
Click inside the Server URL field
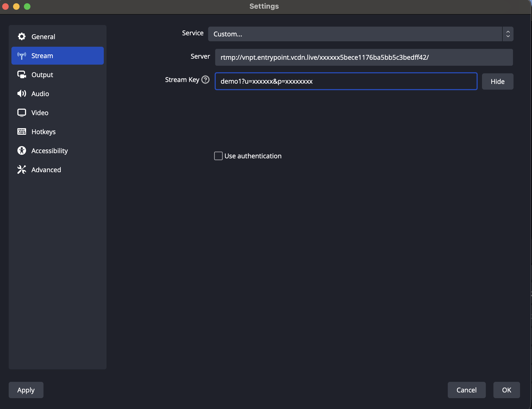click(x=364, y=57)
